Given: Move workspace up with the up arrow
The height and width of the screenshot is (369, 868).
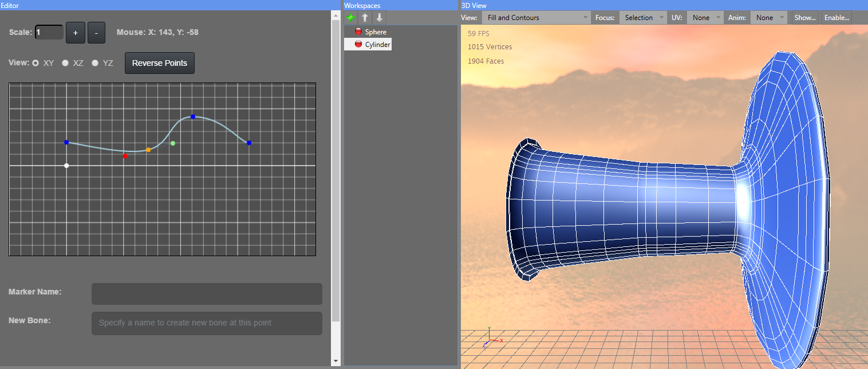Looking at the screenshot, I should click(x=365, y=18).
